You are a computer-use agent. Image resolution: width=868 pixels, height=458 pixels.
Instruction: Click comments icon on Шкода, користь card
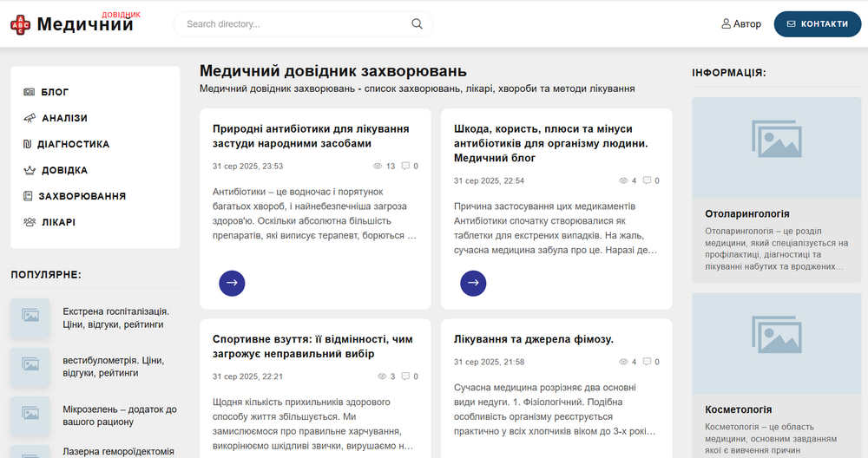click(648, 180)
